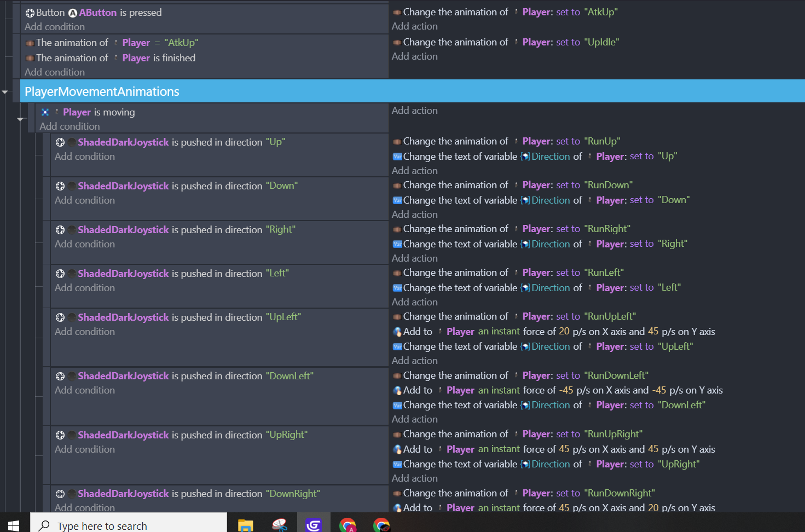The image size is (805, 532).
Task: Open the Windows Start menu
Action: [14, 525]
